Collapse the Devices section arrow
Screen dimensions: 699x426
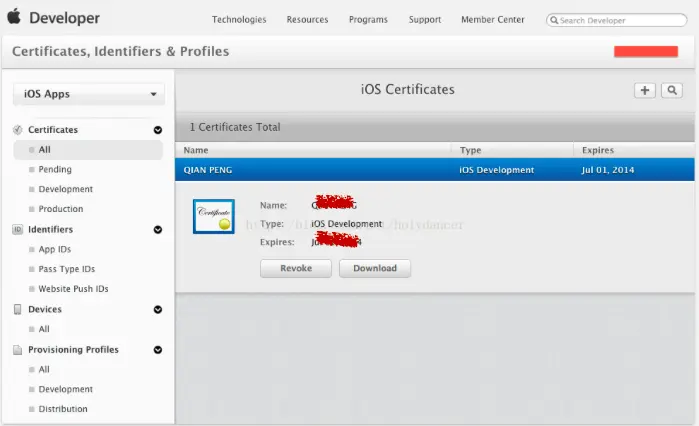pos(158,309)
